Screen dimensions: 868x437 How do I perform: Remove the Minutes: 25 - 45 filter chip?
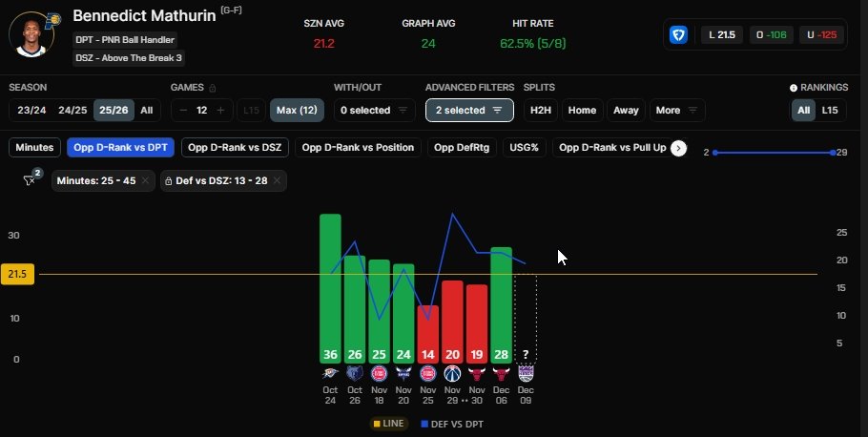tap(145, 180)
